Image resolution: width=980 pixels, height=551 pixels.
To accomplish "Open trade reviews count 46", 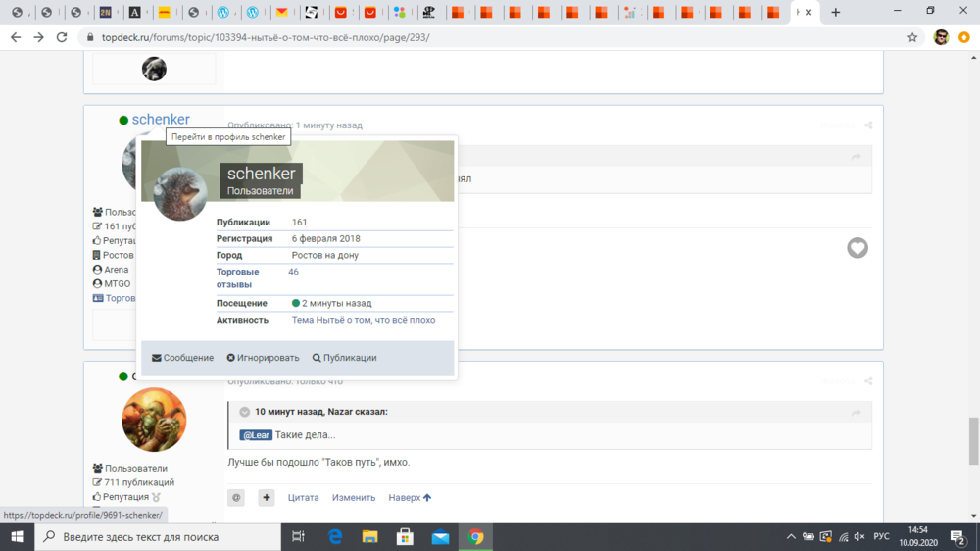I will coord(293,272).
